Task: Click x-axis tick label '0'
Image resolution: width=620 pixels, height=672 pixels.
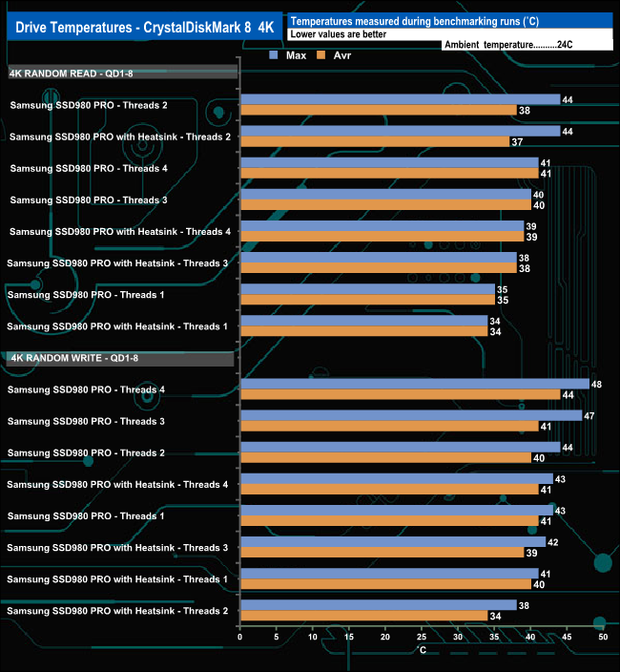Action: (x=239, y=637)
